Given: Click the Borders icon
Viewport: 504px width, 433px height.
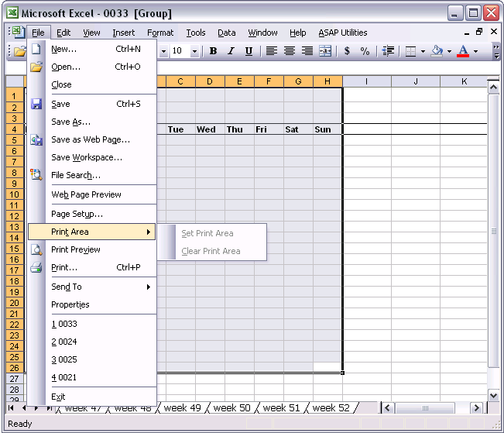Looking at the screenshot, I should 410,51.
